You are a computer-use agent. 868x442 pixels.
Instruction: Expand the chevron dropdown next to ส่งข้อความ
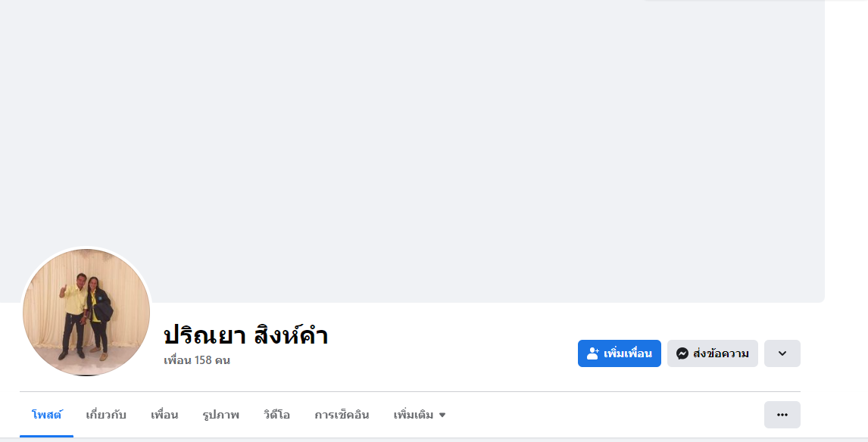pos(782,353)
